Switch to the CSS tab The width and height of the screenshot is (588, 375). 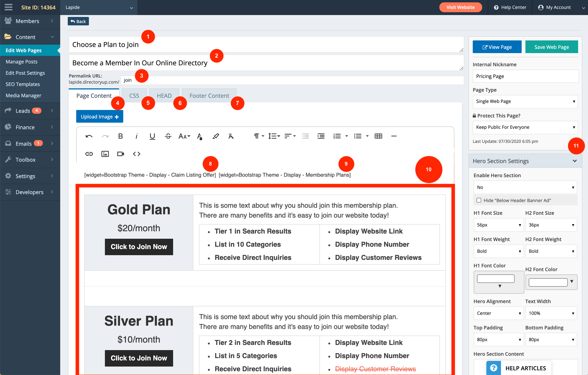coord(134,95)
